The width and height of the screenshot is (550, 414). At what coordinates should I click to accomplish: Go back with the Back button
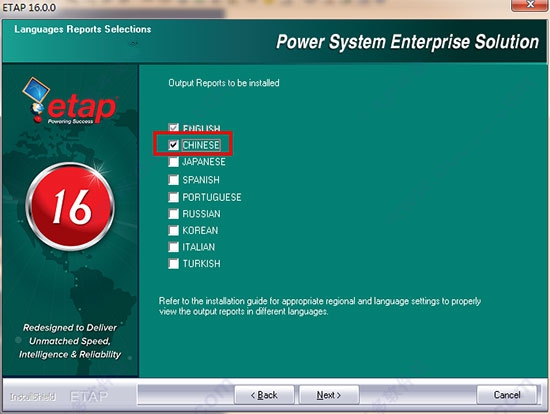point(264,395)
